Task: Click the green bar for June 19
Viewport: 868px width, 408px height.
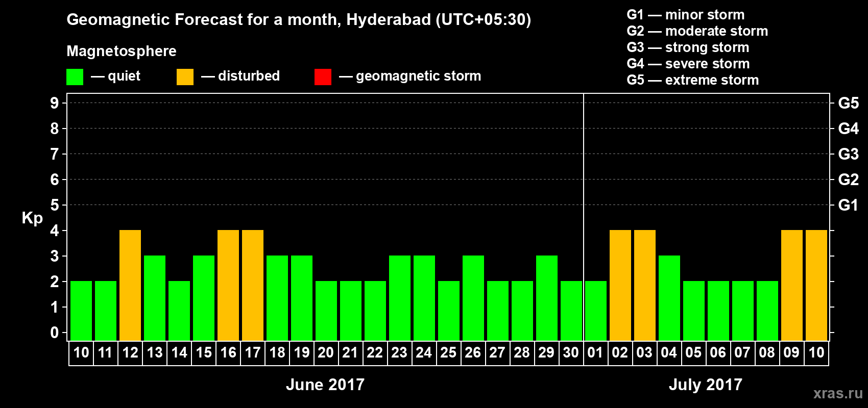Action: coord(302,298)
